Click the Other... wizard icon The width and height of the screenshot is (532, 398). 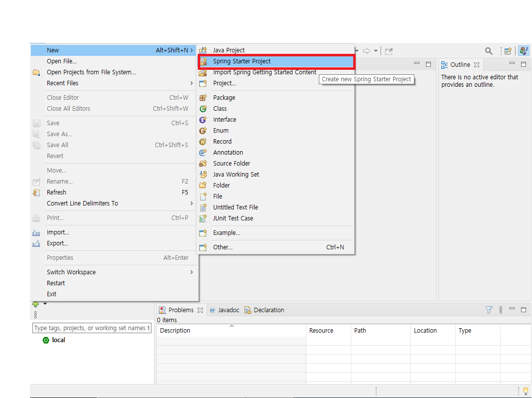(203, 247)
